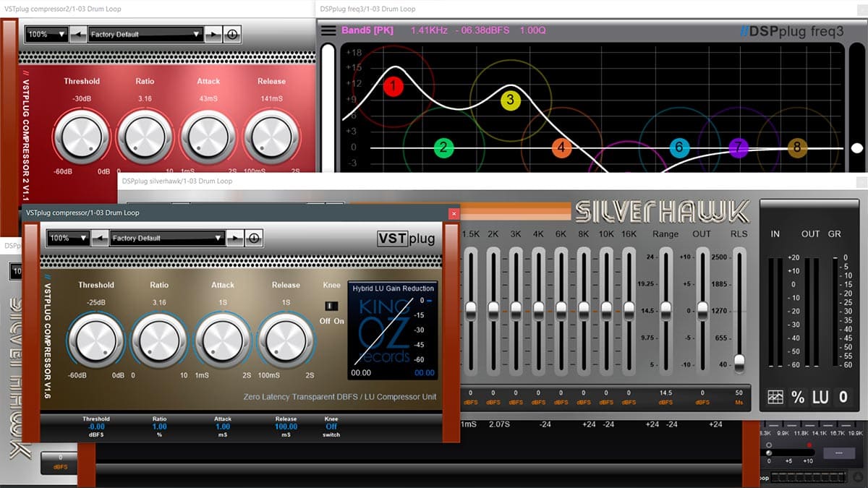Click Threshold -0.00 dBFS readout in front compressor
This screenshot has width=868, height=488.
(96, 427)
